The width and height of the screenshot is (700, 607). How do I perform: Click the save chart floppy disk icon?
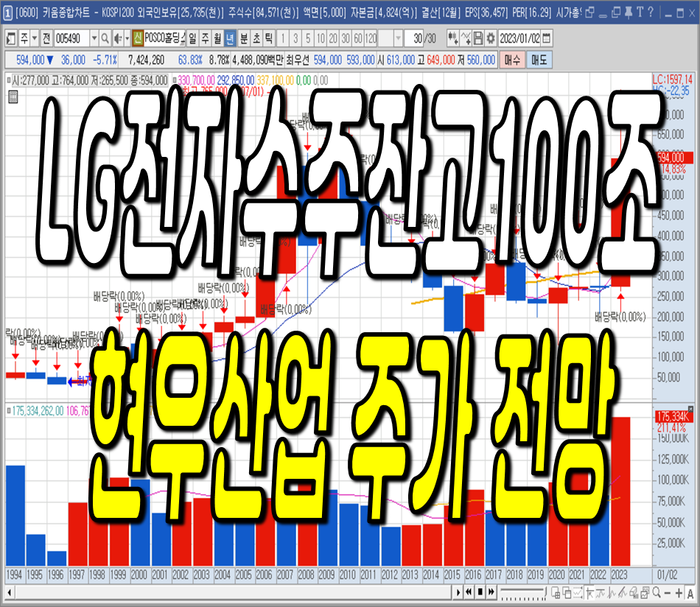click(x=477, y=38)
